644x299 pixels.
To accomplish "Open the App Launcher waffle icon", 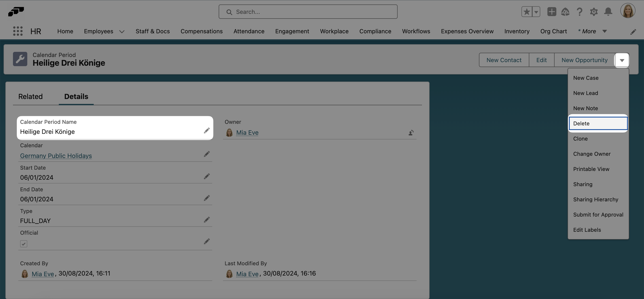I will pos(17,31).
